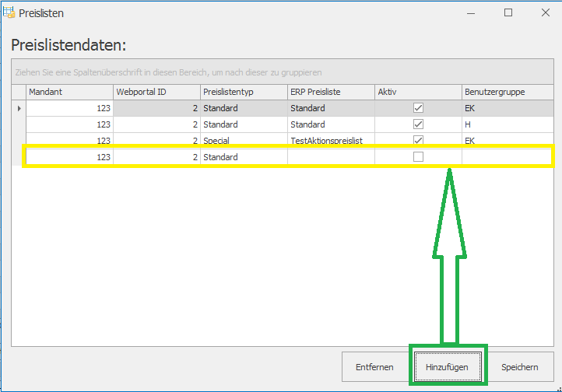Maximize the Preislisten window
The image size is (562, 392).
[508, 12]
